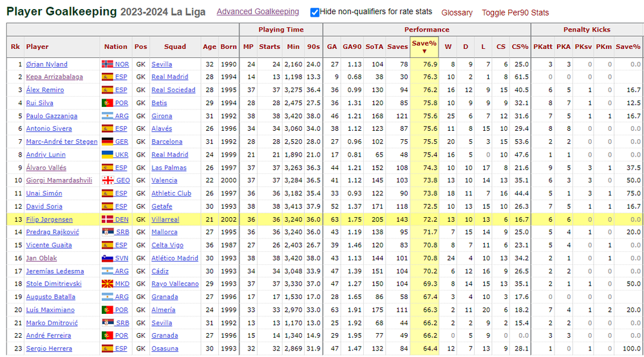Click the Performance column group header
Image resolution: width=644 pixels, height=357 pixels.
pyautogui.click(x=427, y=30)
